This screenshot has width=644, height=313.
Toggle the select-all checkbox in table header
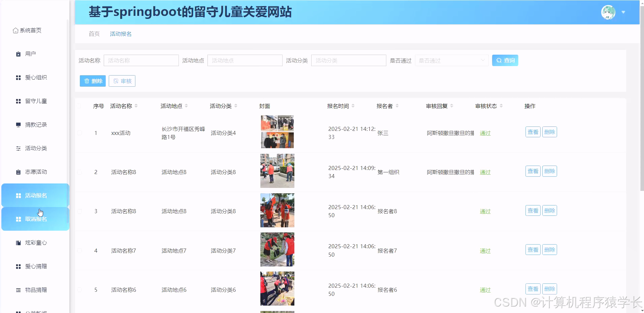tap(79, 106)
